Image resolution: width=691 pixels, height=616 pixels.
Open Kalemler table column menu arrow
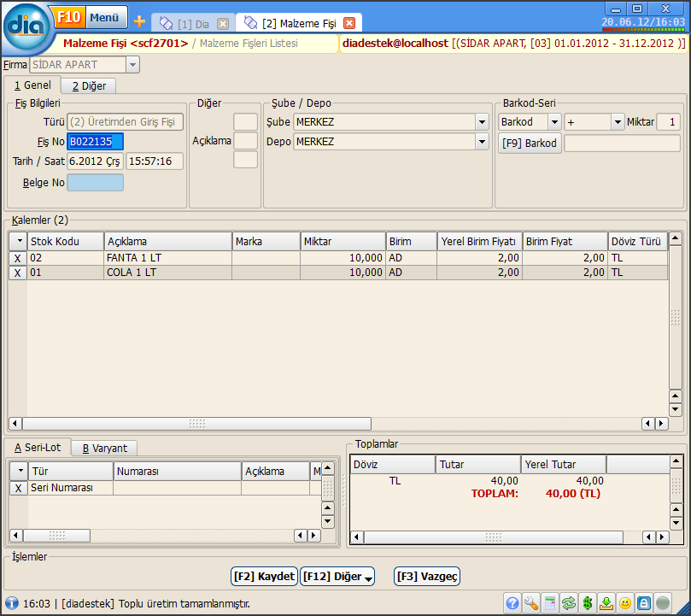tap(19, 241)
